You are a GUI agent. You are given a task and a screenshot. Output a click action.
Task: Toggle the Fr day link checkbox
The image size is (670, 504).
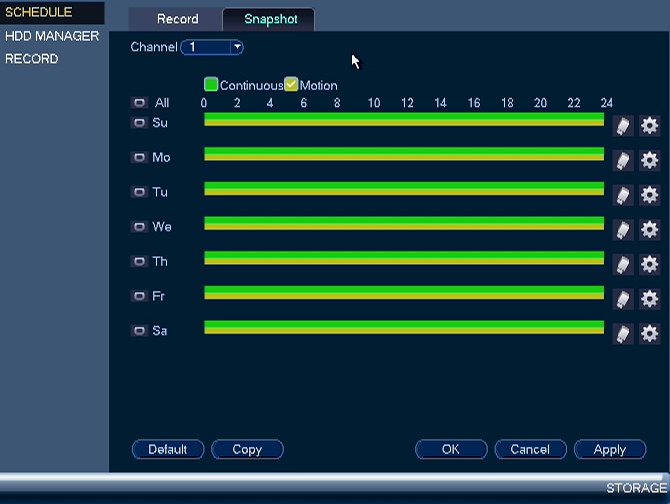click(x=139, y=296)
